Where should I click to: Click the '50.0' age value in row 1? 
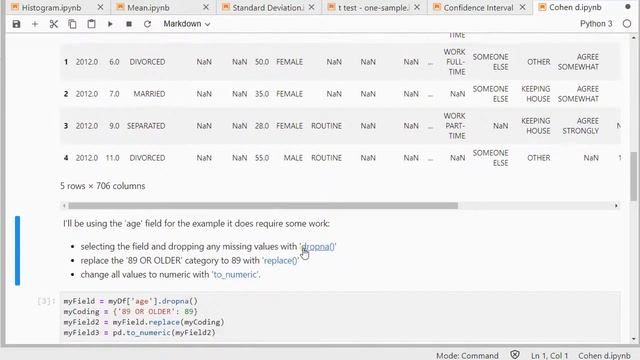point(262,62)
